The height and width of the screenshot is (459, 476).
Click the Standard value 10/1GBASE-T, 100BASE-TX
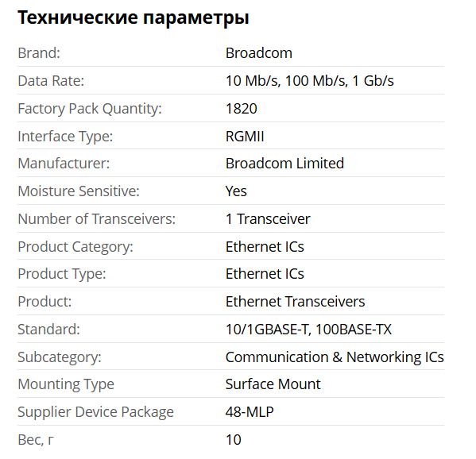tap(308, 330)
